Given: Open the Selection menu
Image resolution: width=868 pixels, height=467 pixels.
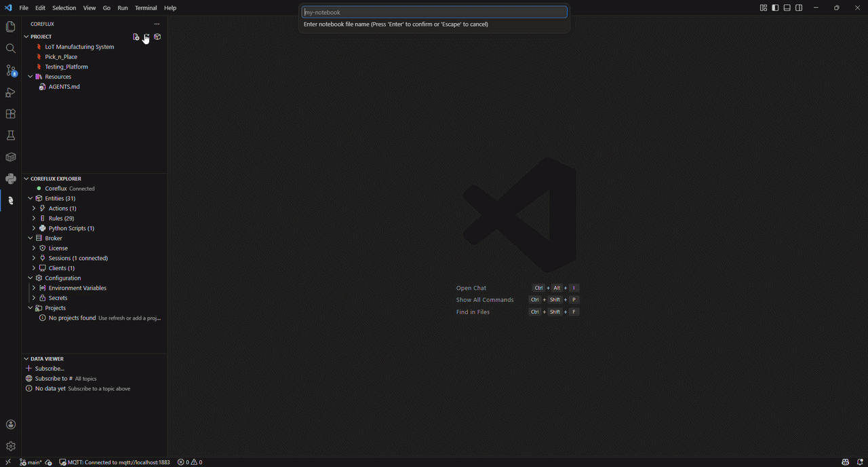Looking at the screenshot, I should (64, 7).
